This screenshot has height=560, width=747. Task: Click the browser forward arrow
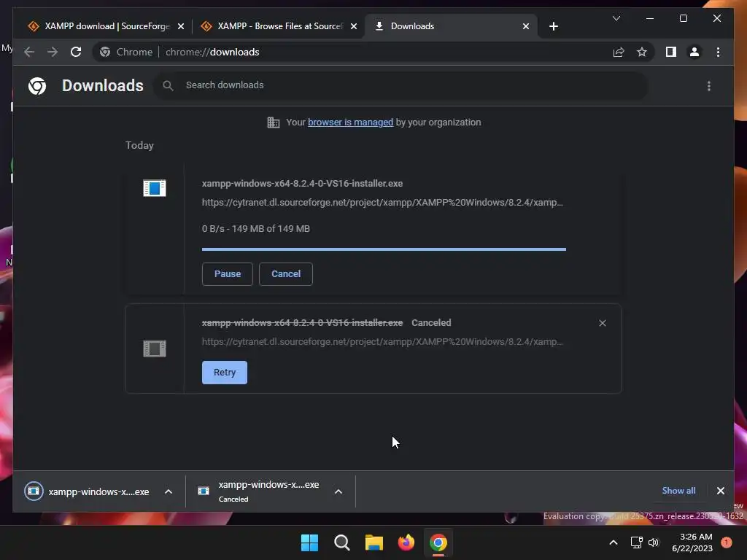(53, 52)
